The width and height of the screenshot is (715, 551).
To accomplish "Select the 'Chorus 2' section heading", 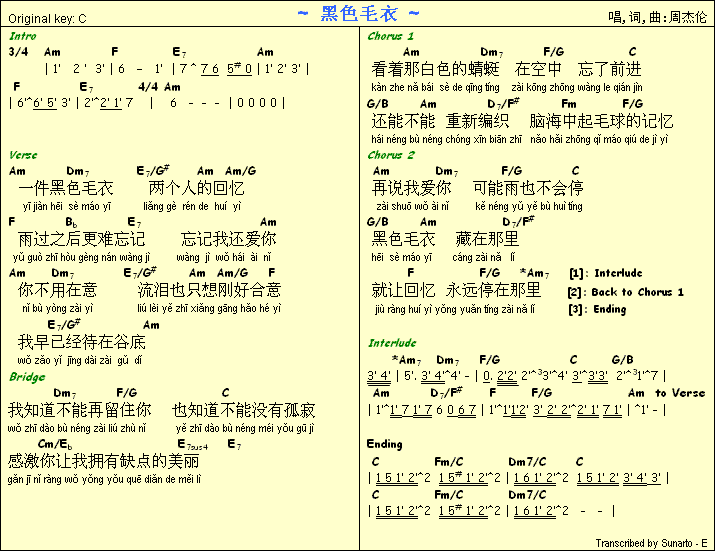I will click(391, 155).
